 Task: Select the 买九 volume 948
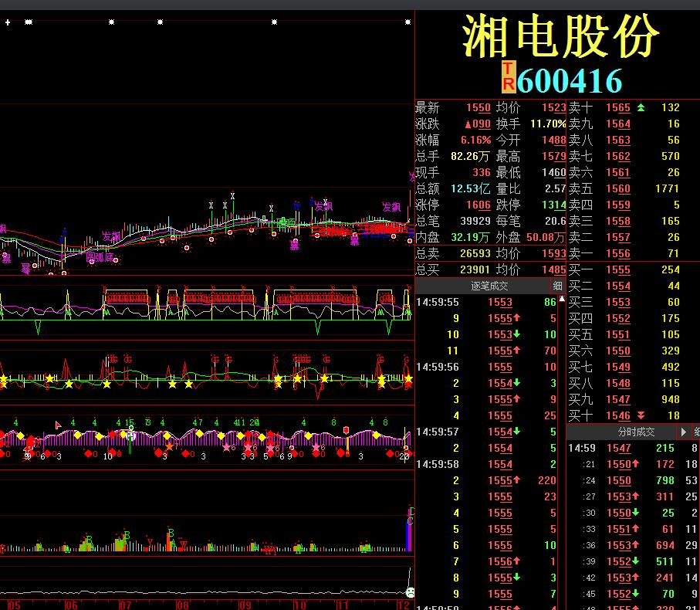coord(671,400)
